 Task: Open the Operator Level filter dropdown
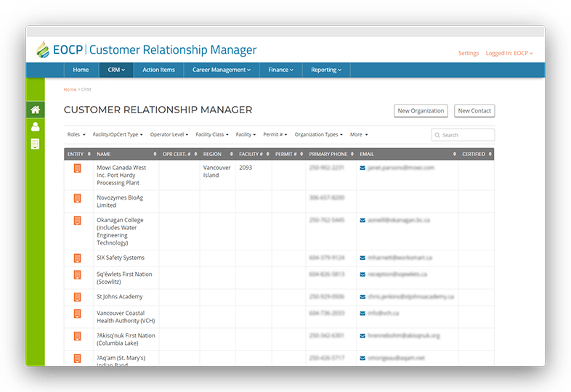pos(169,135)
